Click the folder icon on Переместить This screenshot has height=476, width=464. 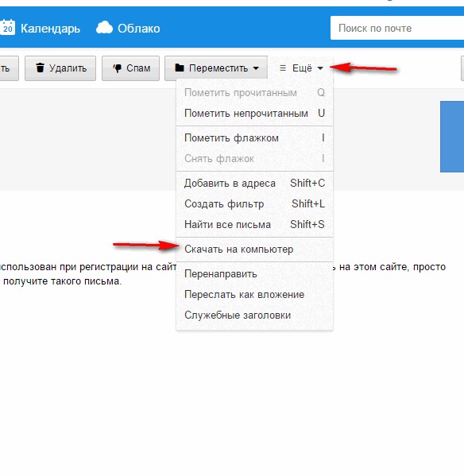click(180, 68)
